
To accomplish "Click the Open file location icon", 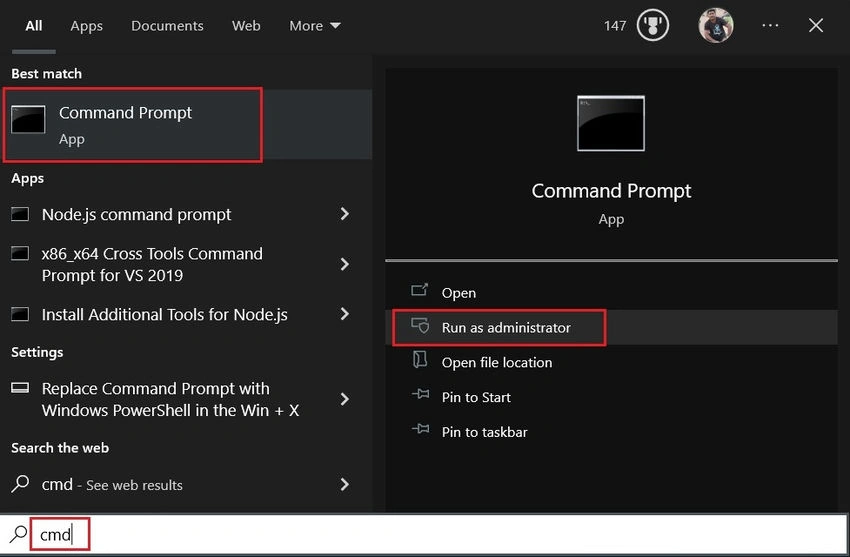I will click(420, 360).
